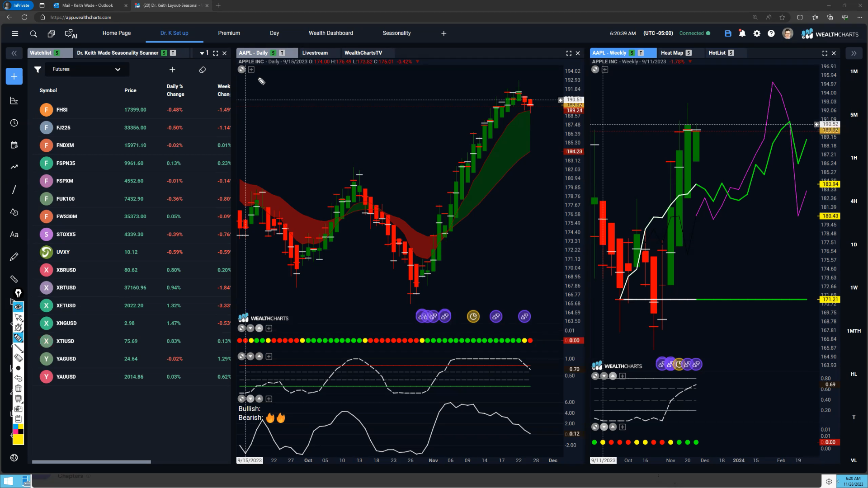This screenshot has height=488, width=868.
Task: Open the window layouts copy icon
Action: point(51,34)
